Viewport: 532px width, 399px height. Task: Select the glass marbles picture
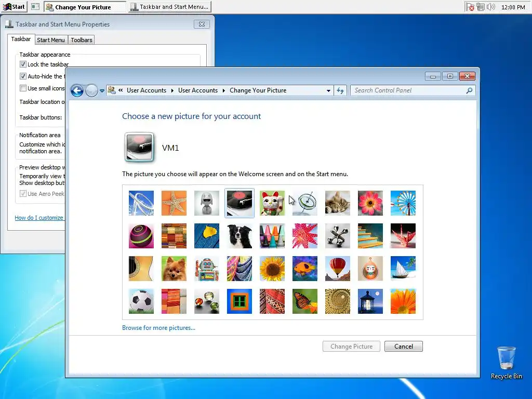[207, 301]
